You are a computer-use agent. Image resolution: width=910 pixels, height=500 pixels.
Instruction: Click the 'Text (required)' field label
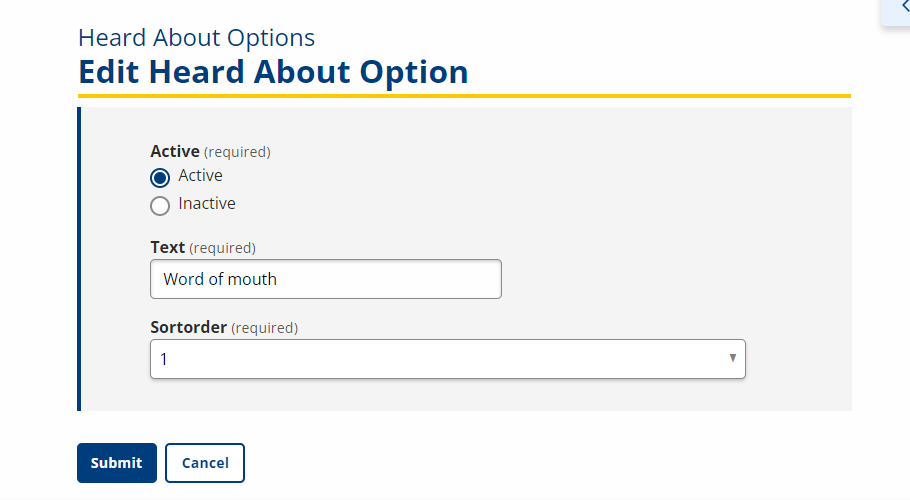tap(203, 247)
